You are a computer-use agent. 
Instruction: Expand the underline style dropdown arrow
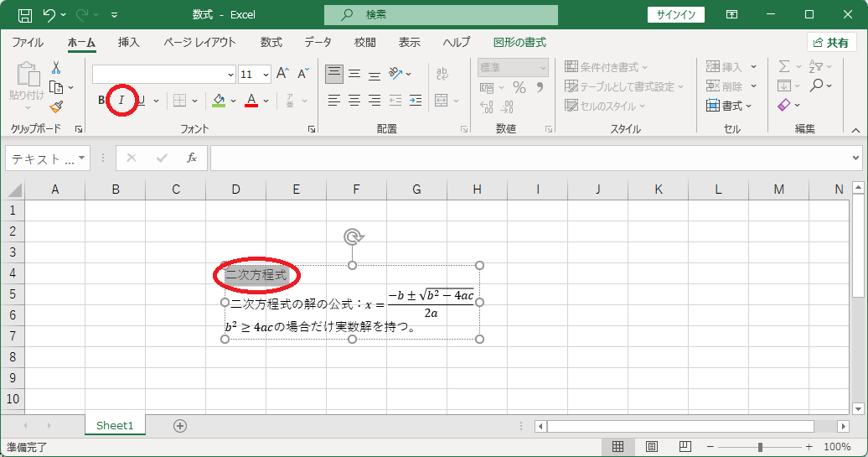(x=156, y=101)
